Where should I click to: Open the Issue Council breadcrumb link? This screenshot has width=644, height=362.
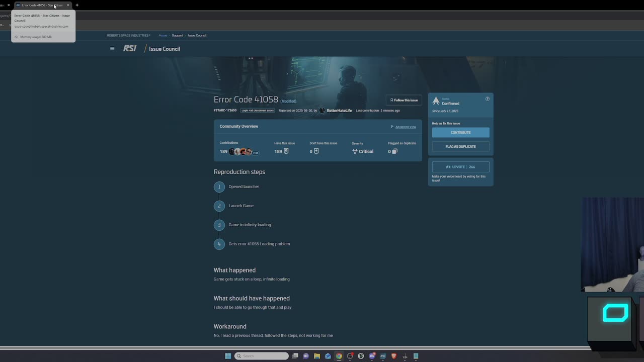197,35
